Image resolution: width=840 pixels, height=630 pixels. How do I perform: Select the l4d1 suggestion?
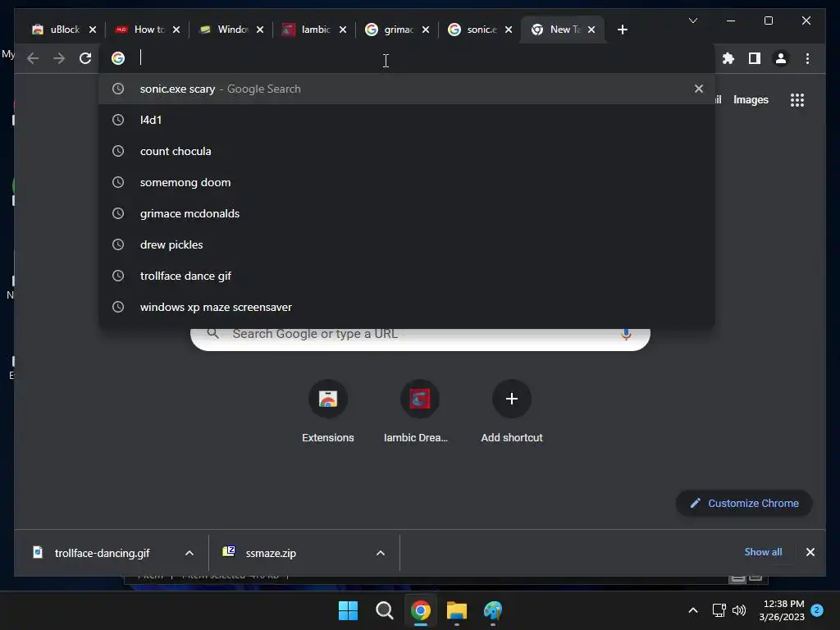[407, 120]
